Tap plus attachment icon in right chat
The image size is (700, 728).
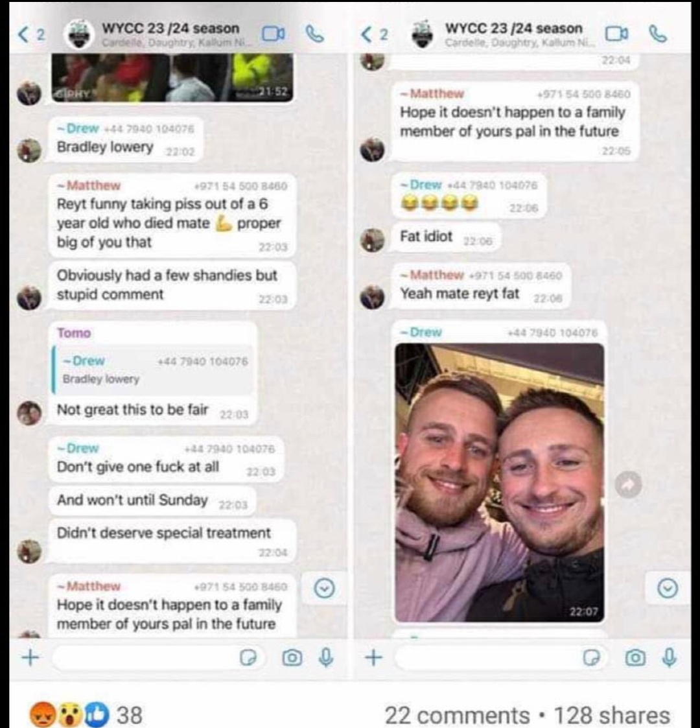pos(374,657)
